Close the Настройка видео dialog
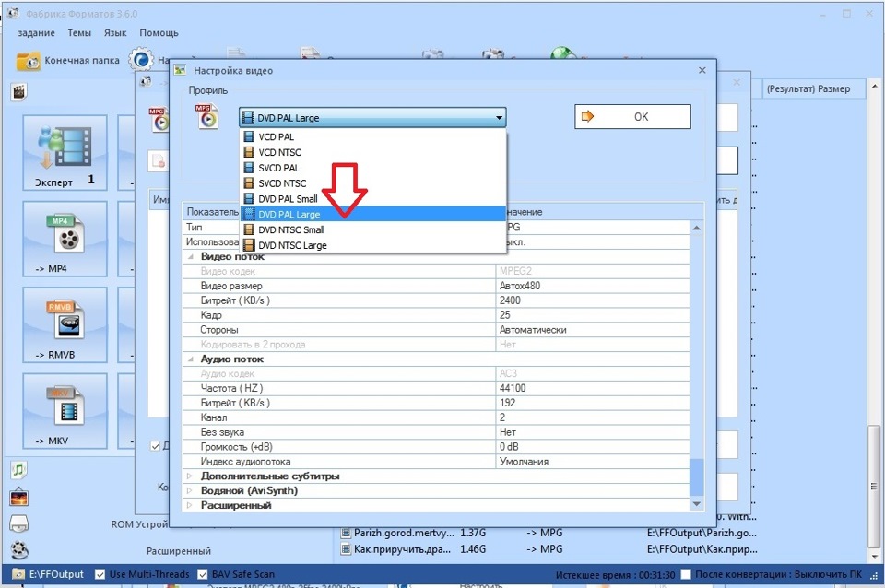The image size is (885, 588). pyautogui.click(x=702, y=70)
